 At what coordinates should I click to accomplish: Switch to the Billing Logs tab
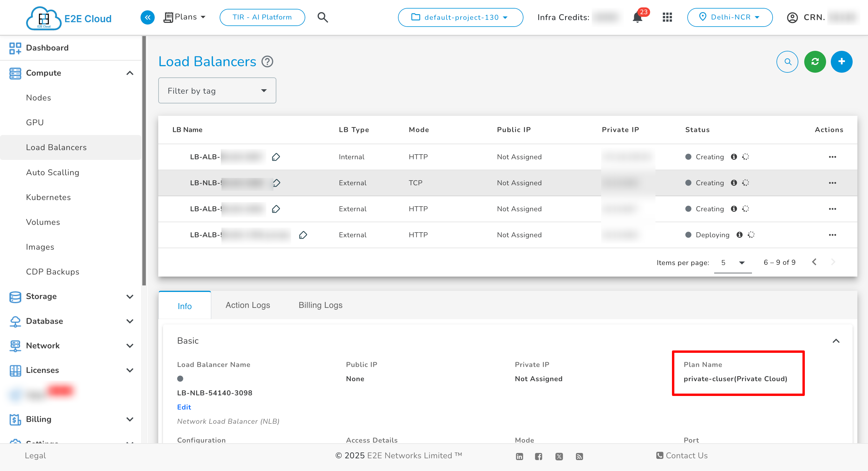point(320,305)
